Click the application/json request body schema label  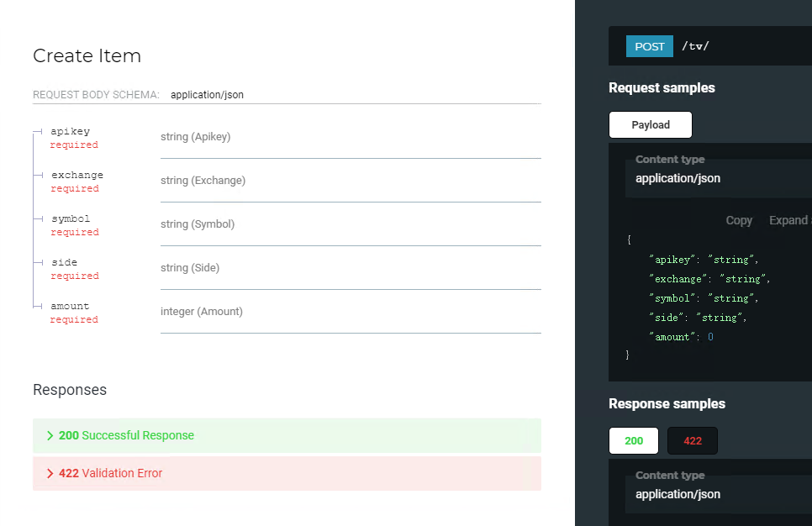point(207,95)
